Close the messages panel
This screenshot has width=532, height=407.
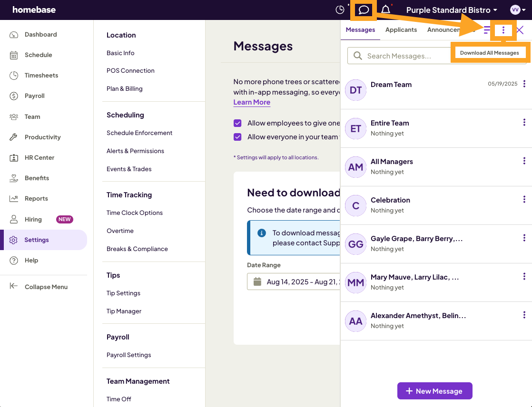click(520, 30)
